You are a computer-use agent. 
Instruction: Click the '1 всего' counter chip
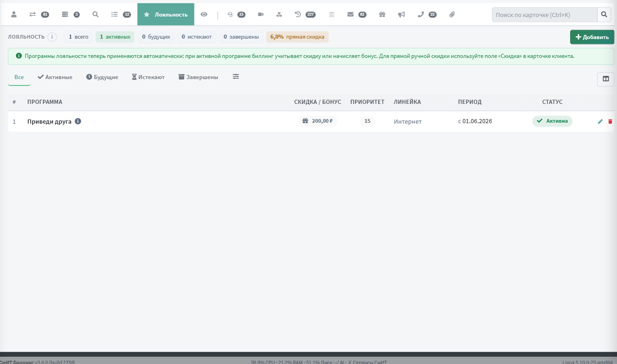[79, 37]
